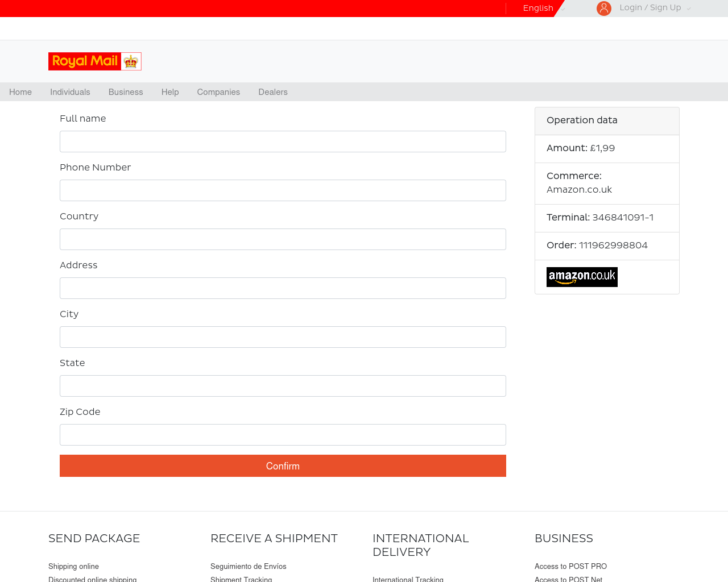Image resolution: width=728 pixels, height=582 pixels.
Task: Click the Confirm button
Action: point(283,465)
